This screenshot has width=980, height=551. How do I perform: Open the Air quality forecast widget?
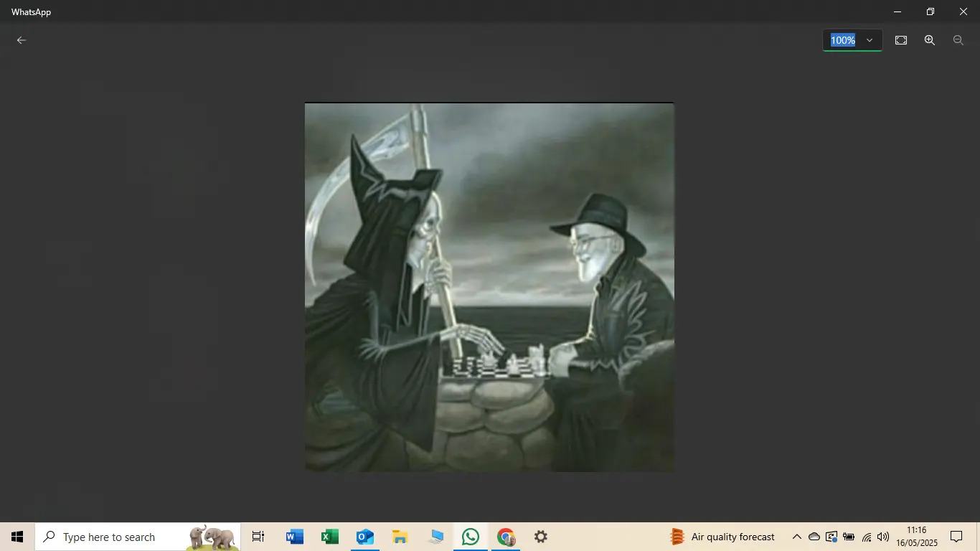click(722, 537)
